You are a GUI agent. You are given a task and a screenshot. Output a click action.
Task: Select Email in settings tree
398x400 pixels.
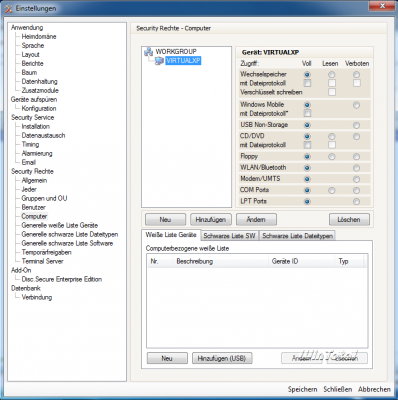tap(29, 163)
